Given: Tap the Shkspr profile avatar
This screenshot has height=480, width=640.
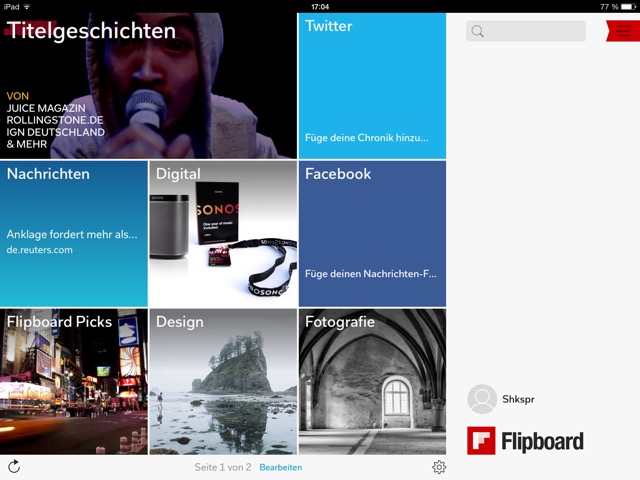Looking at the screenshot, I should point(482,399).
